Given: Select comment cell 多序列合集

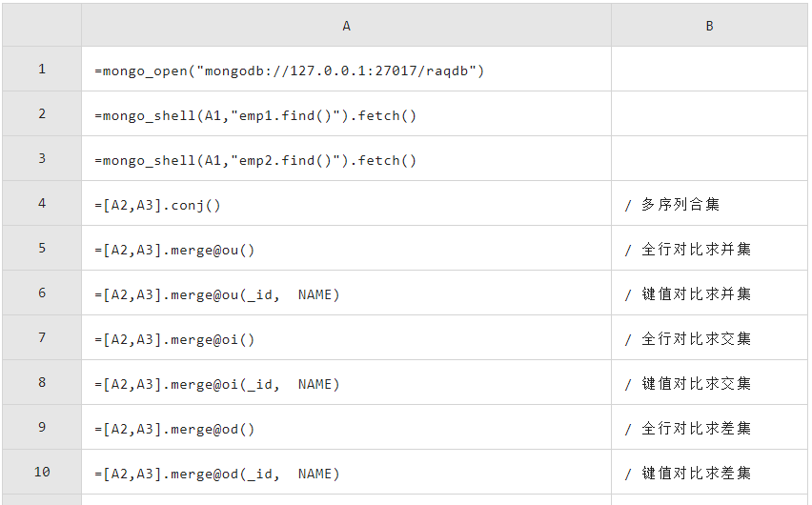Looking at the screenshot, I should point(709,203).
